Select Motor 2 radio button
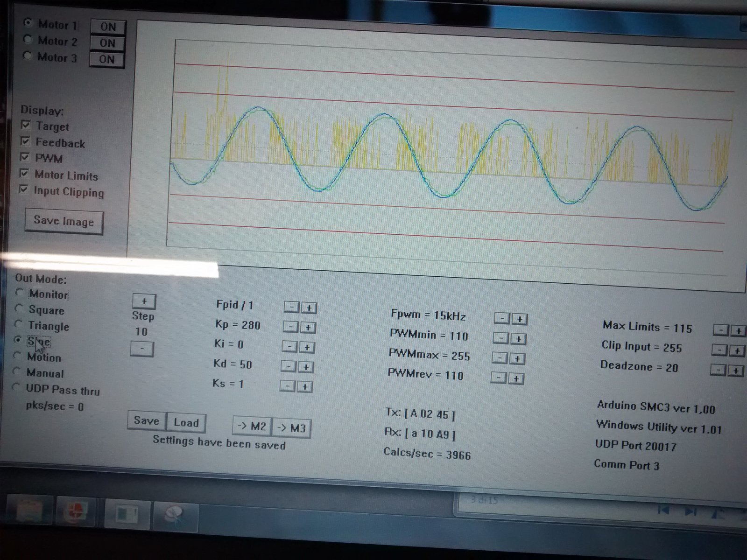747x560 pixels. coord(28,40)
